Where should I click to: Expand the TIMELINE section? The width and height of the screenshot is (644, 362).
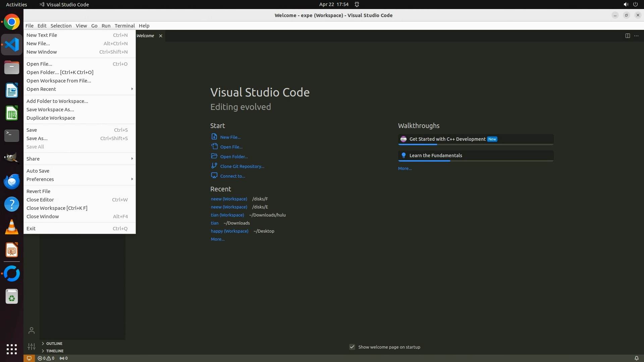click(55, 351)
